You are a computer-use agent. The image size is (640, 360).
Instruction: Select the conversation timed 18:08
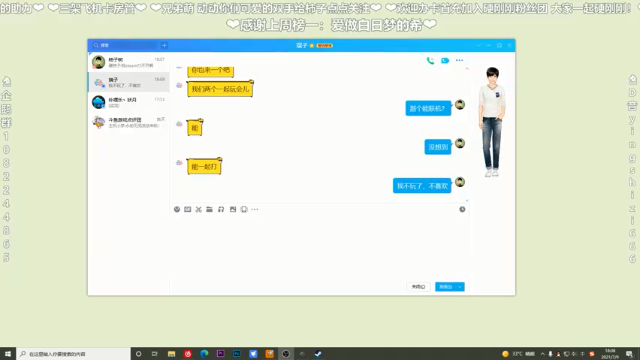click(129, 82)
